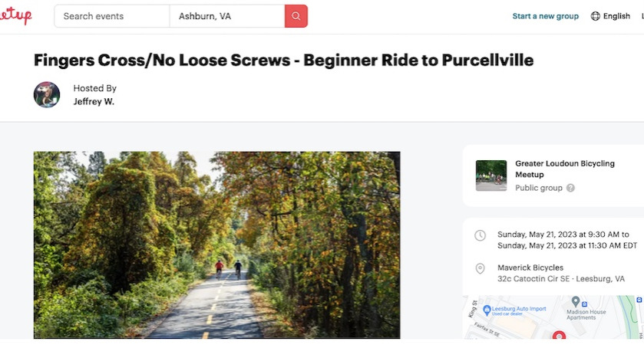Click host name Jeffrey W.
The height and width of the screenshot is (348, 644).
click(x=94, y=101)
